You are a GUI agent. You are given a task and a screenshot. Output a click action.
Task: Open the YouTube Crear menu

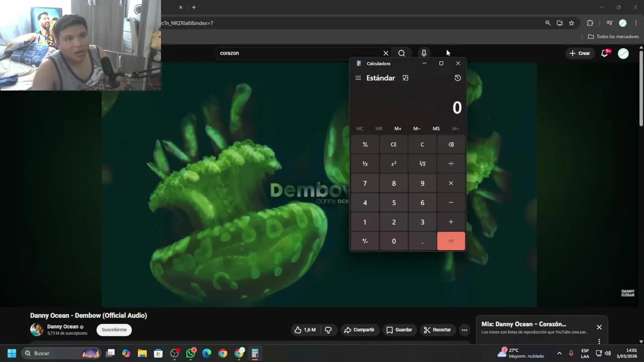tap(580, 53)
